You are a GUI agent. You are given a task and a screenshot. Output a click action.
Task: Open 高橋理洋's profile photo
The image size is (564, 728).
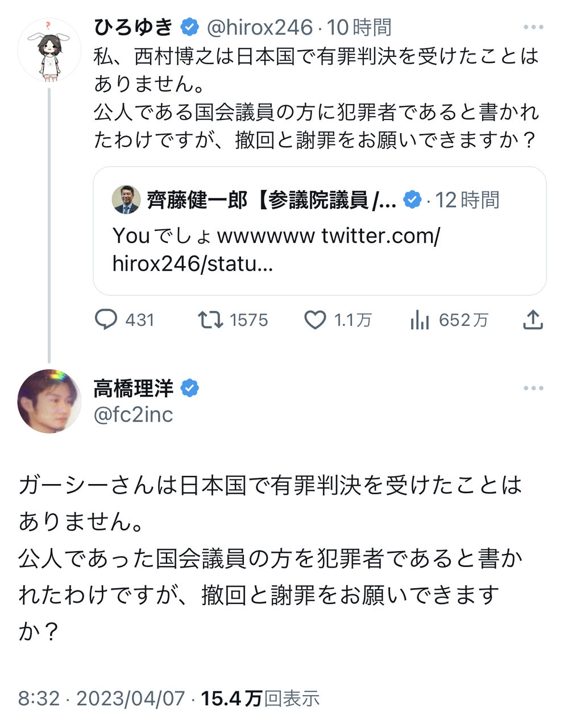point(49,401)
